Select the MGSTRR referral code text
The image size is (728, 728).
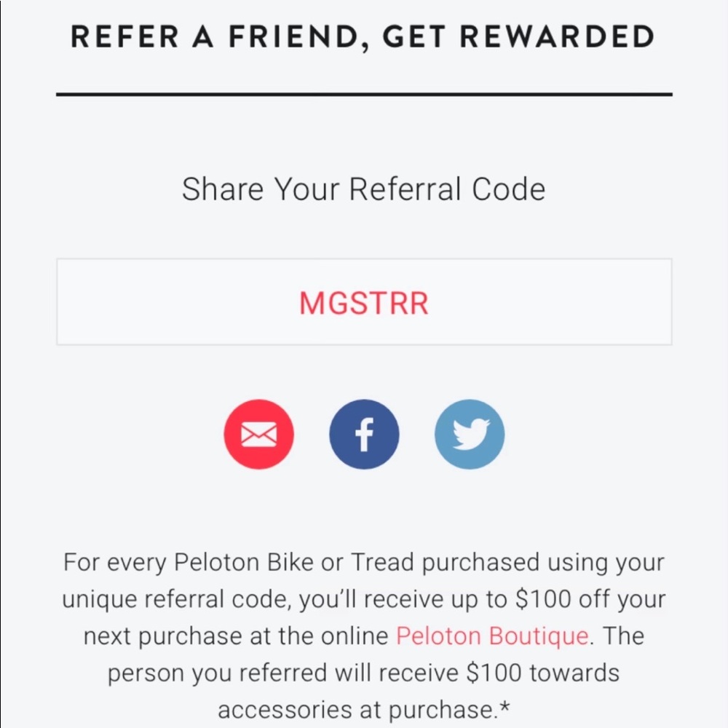[364, 304]
